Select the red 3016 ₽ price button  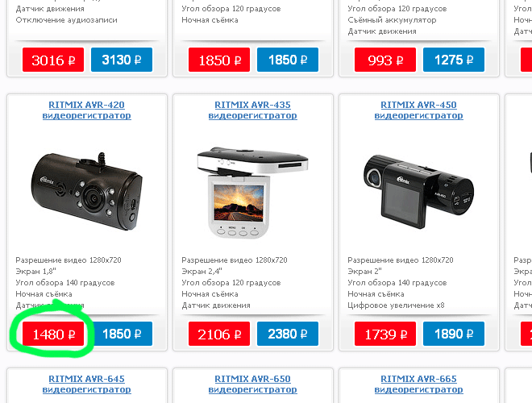53,60
